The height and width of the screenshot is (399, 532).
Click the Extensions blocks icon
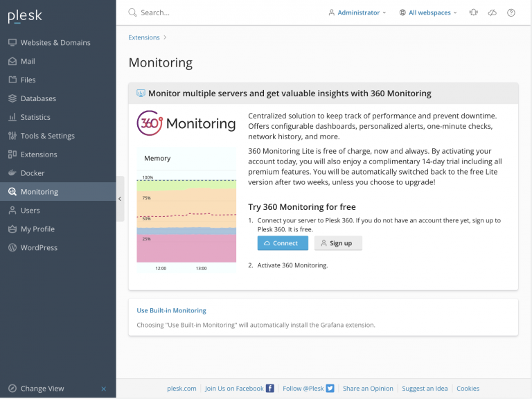(x=12, y=154)
